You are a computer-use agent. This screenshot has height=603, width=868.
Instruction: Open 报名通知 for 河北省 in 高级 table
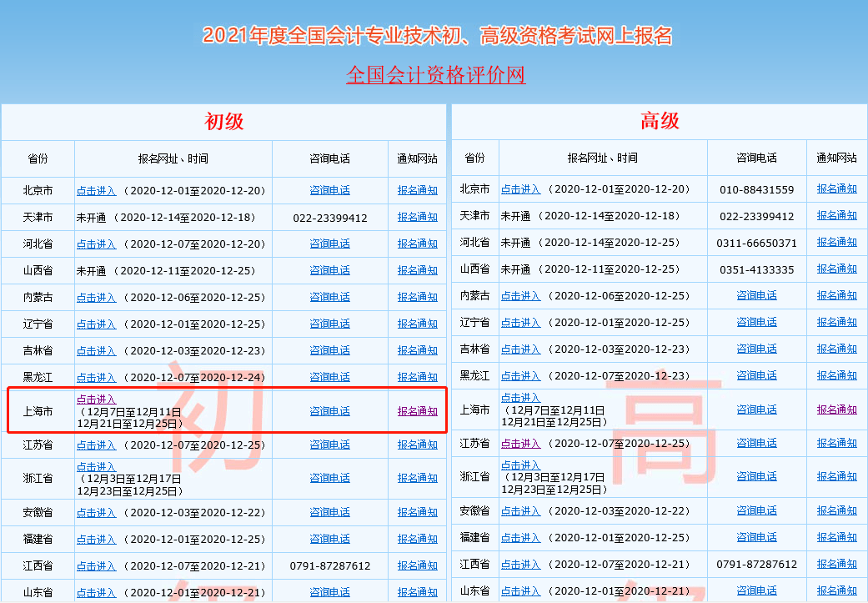[x=837, y=242]
